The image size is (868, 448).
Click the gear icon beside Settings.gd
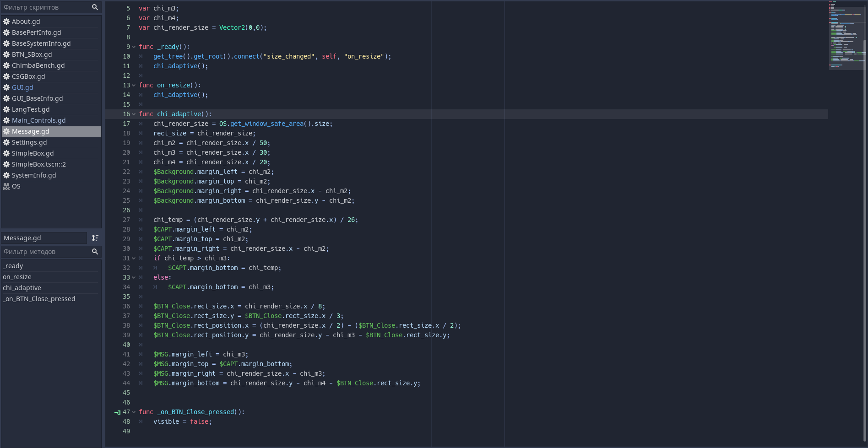[6, 142]
